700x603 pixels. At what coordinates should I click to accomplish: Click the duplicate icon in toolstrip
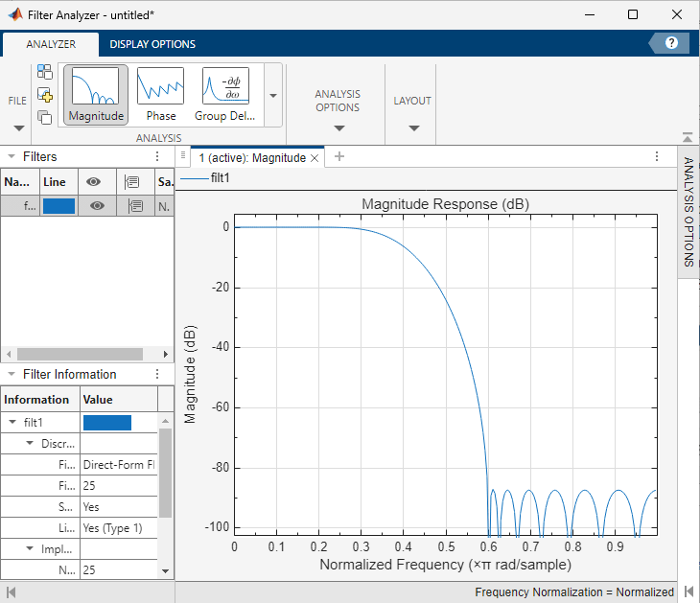coord(45,117)
